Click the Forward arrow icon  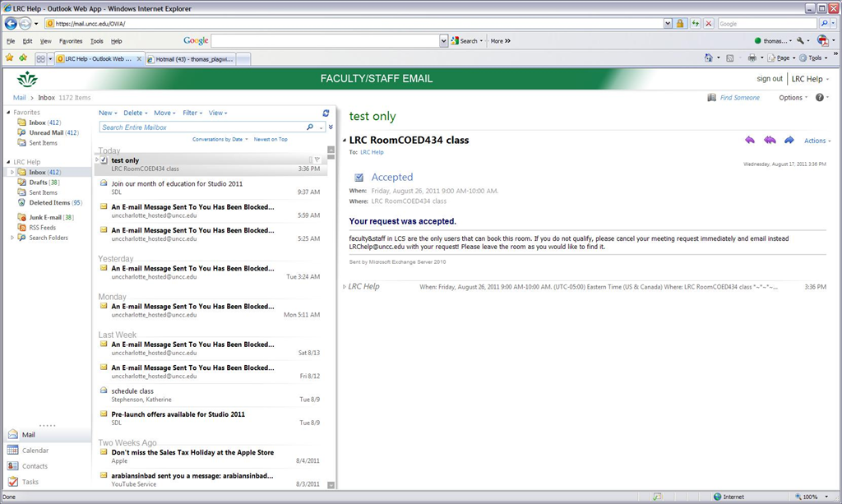coord(789,141)
